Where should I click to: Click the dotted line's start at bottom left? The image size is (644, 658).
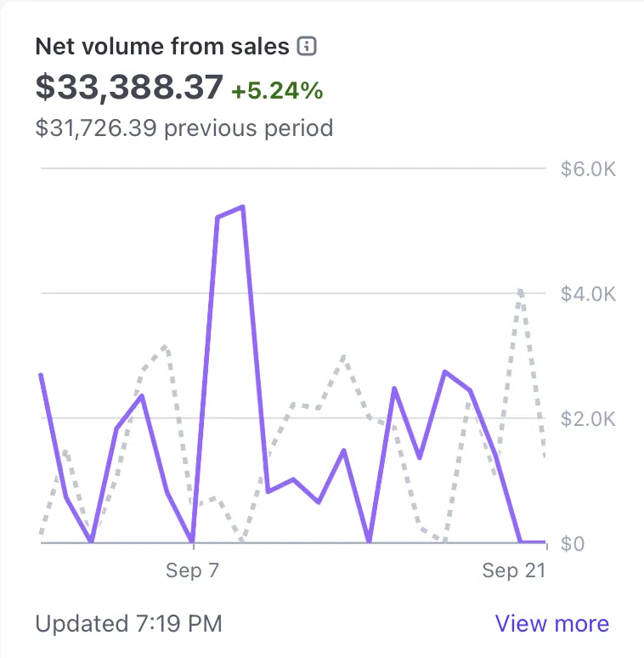coord(42,536)
